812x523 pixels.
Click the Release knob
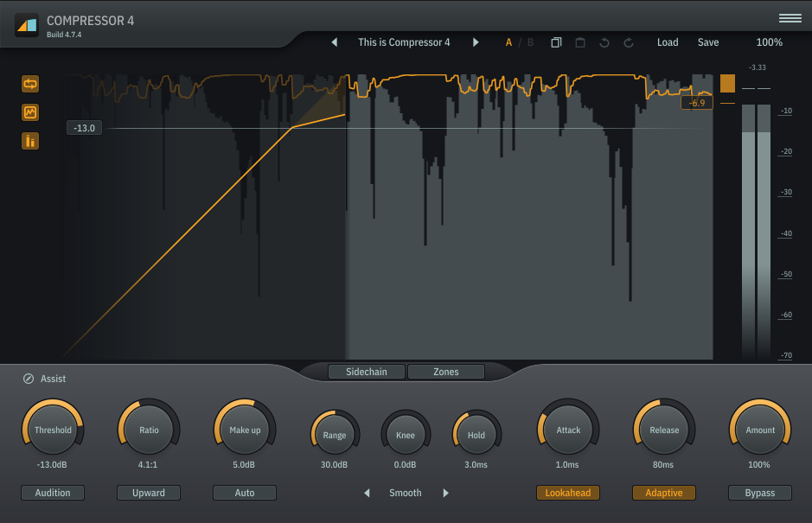664,430
